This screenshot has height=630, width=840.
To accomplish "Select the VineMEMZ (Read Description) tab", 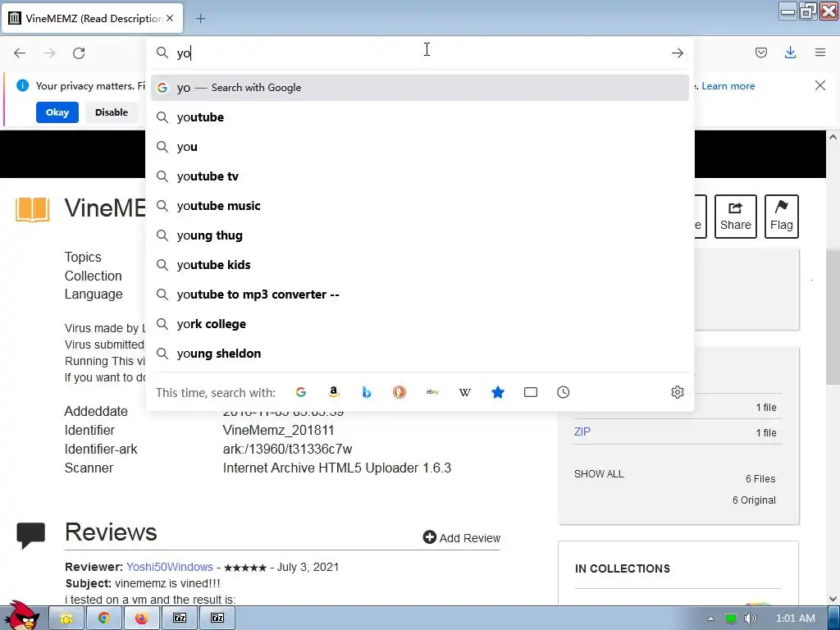I will pyautogui.click(x=93, y=18).
